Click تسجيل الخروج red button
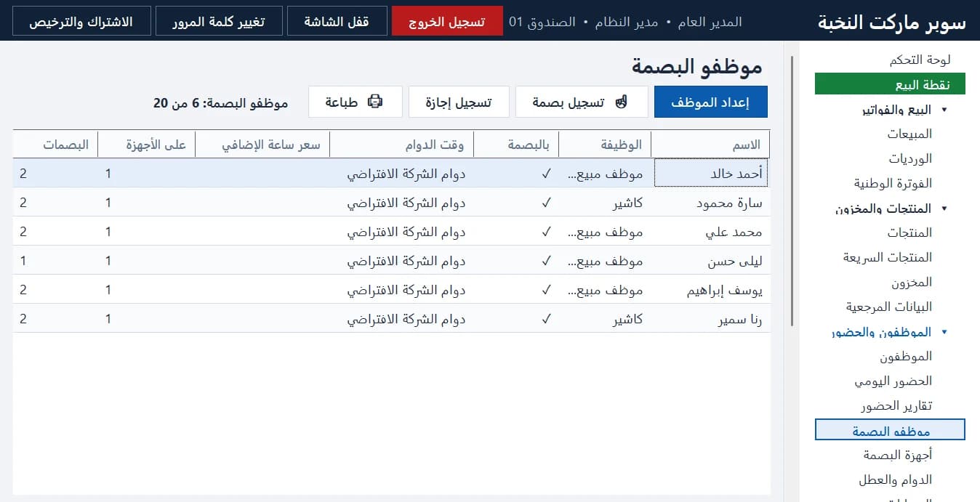Viewport: 980px width, 502px height. 447,21
